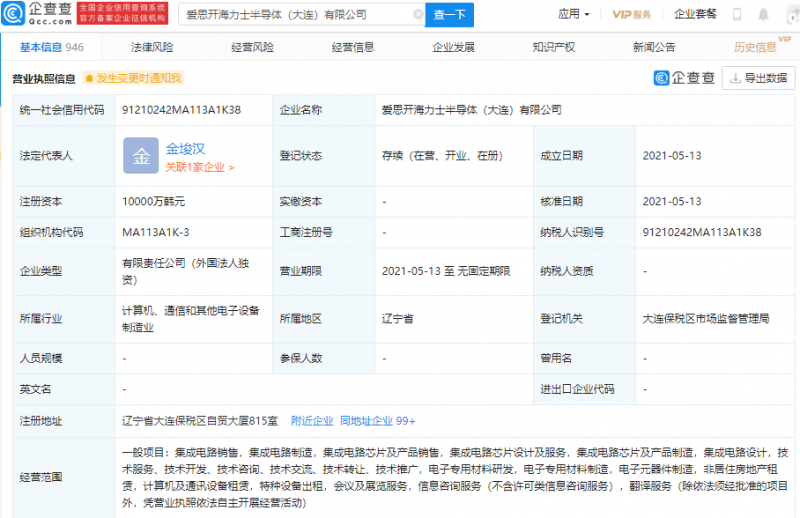Click the 企业套餐 header link
The height and width of the screenshot is (518, 800).
[696, 15]
